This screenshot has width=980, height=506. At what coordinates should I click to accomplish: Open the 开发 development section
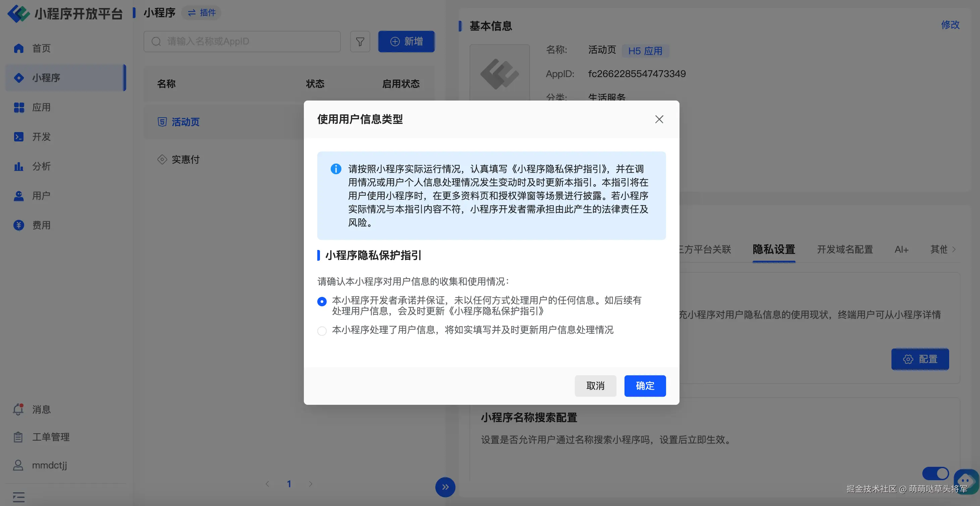pyautogui.click(x=41, y=137)
